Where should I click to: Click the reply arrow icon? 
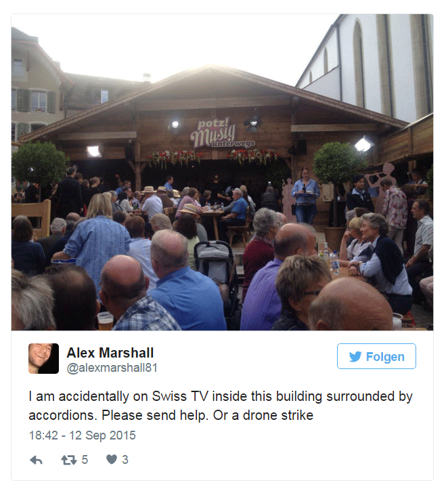[36, 460]
